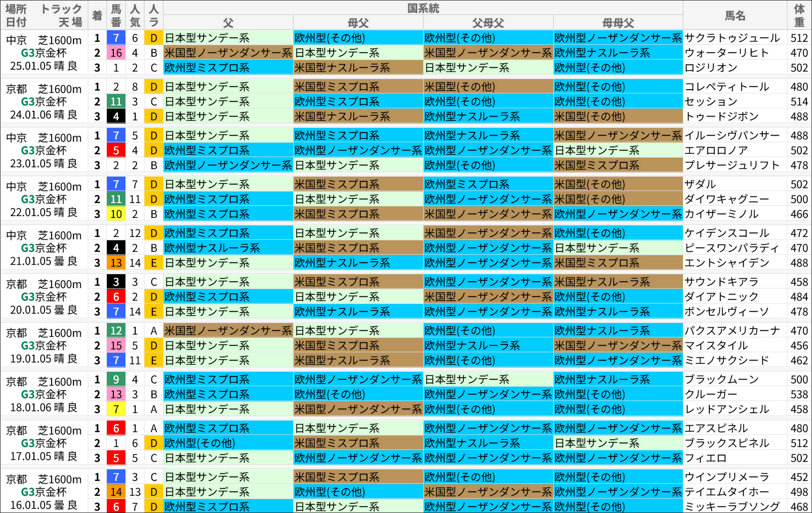Click the B rating cell for プレサージュリフト
This screenshot has height=513, width=812.
[153, 165]
